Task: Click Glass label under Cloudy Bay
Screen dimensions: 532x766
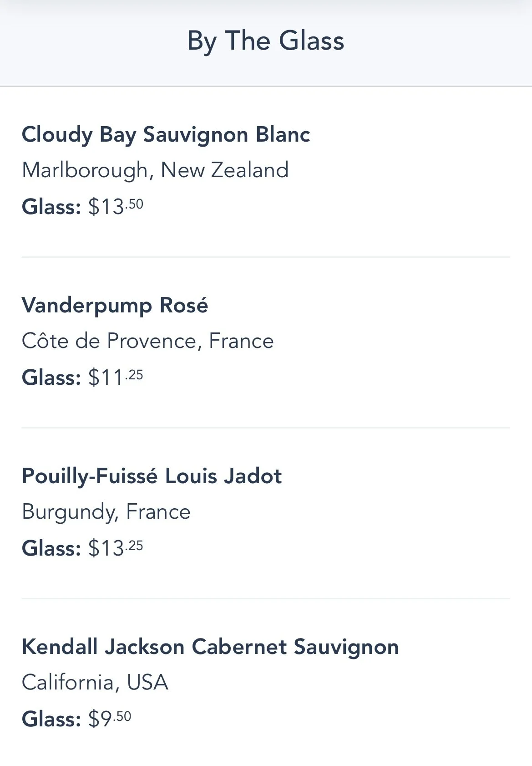Action: (51, 207)
